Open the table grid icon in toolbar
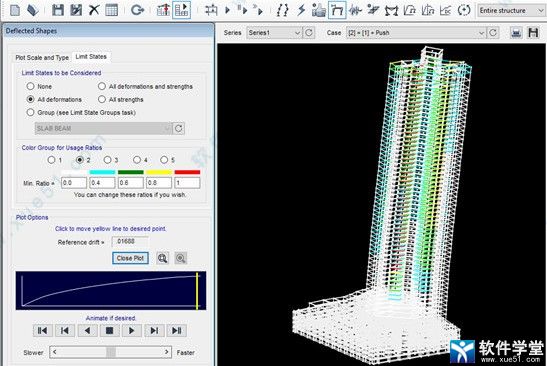The image size is (547, 366). point(112,10)
